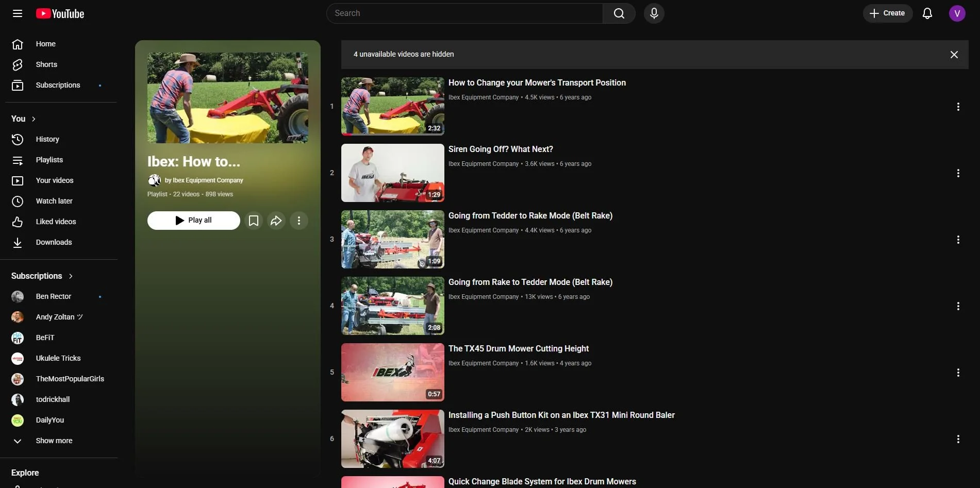Open Your videos
The width and height of the screenshot is (980, 488).
58,180
